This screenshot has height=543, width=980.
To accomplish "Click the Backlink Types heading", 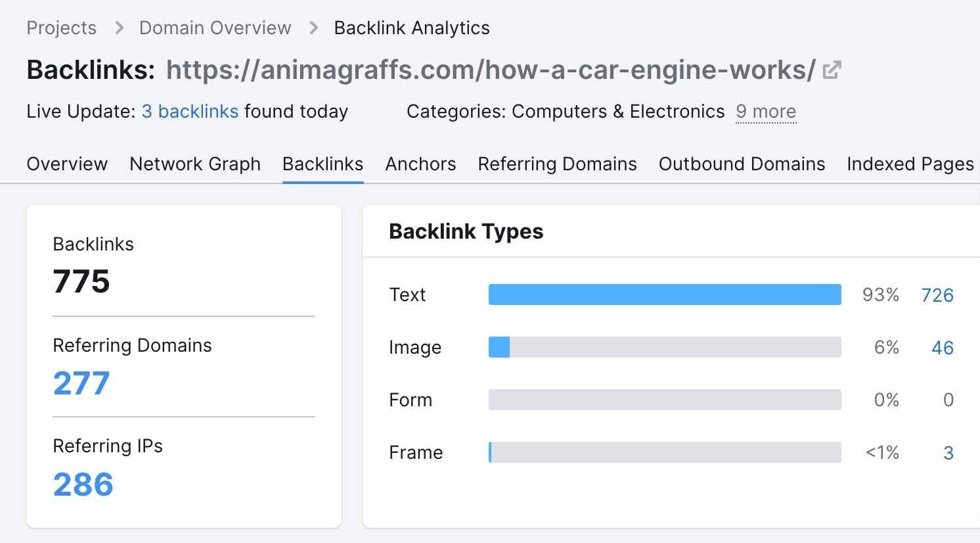I will tap(466, 231).
